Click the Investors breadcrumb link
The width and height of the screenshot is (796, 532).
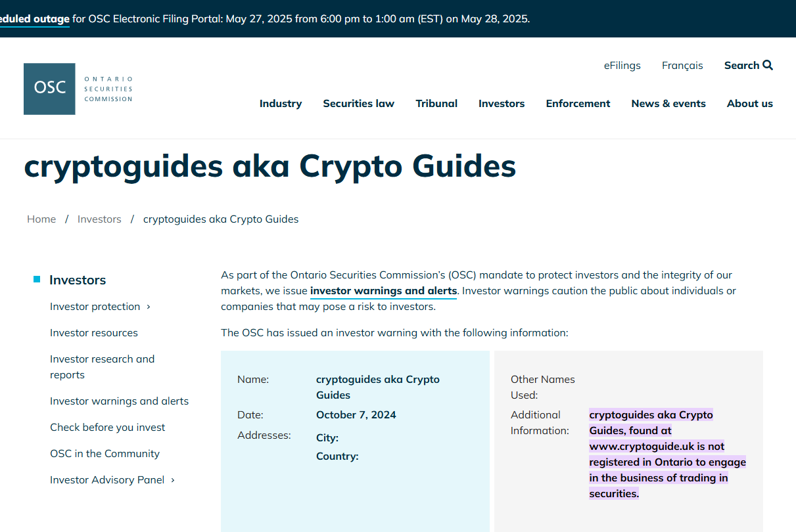click(x=99, y=219)
